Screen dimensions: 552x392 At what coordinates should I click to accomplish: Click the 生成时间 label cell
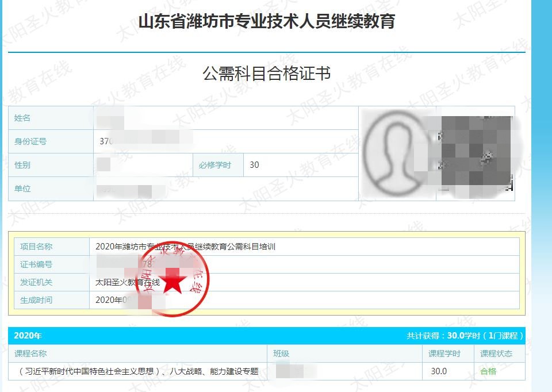click(36, 299)
